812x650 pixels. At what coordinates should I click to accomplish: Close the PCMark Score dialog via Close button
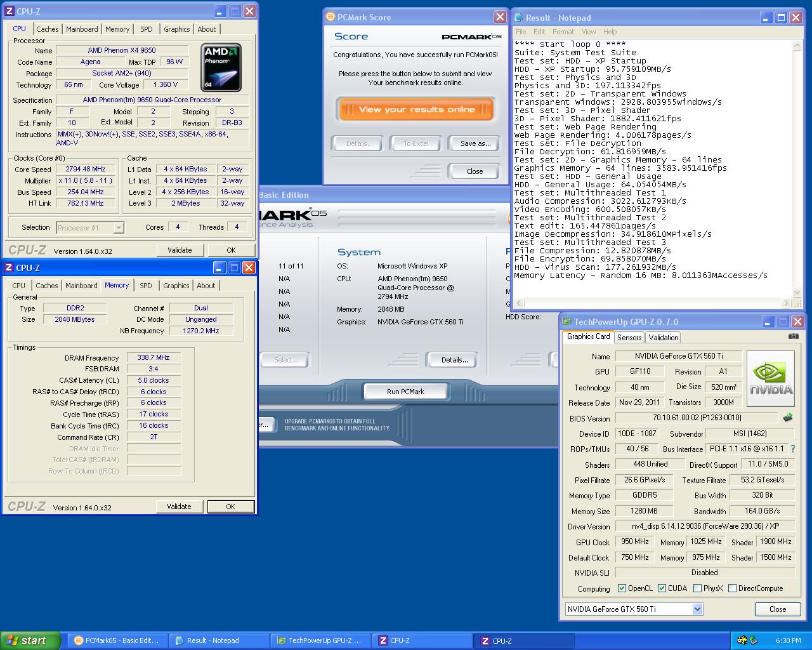[x=475, y=171]
